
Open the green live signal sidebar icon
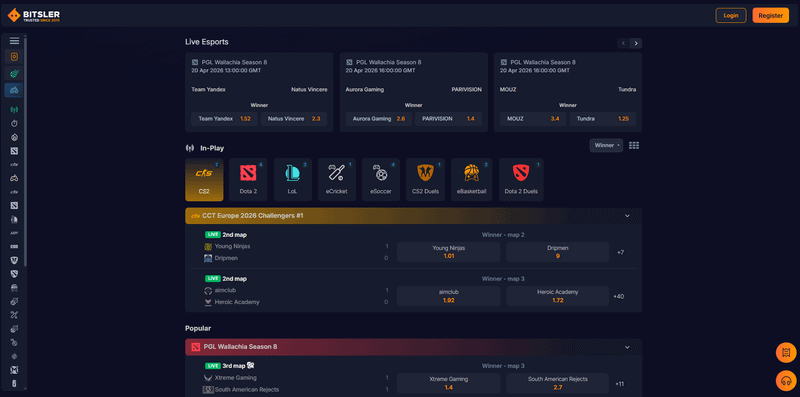[14, 110]
